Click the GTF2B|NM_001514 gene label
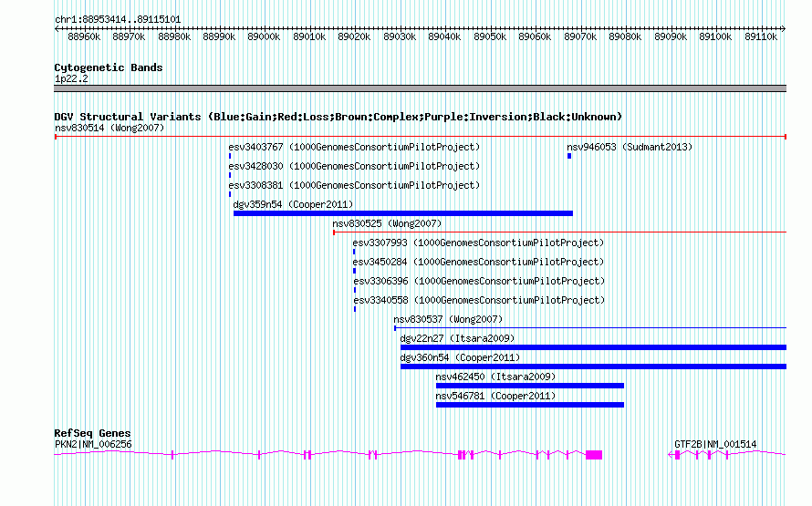 pos(715,444)
